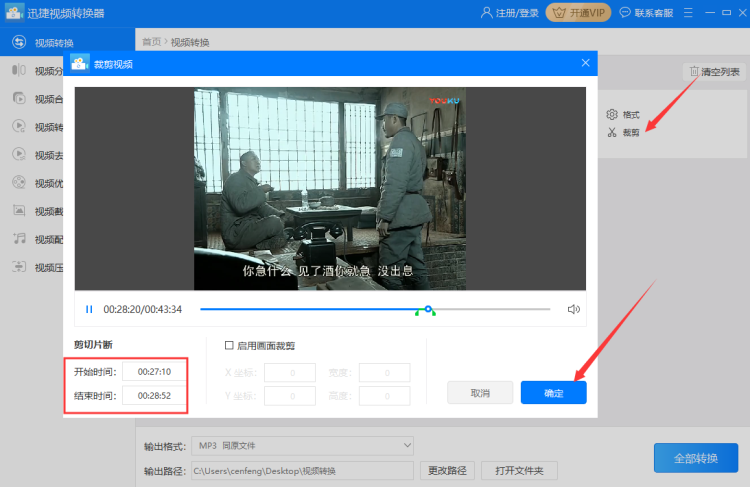Image resolution: width=750 pixels, height=487 pixels.
Task: Click the video preview frame
Action: point(330,188)
